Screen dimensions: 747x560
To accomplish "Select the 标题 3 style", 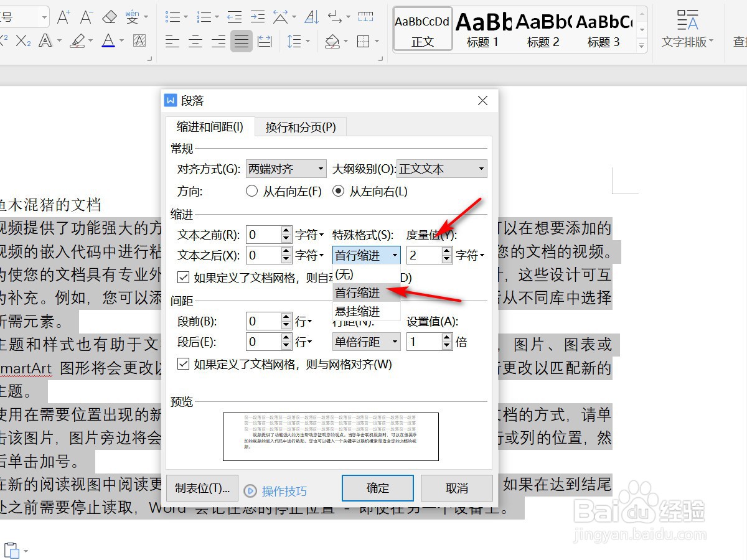I will (x=603, y=29).
